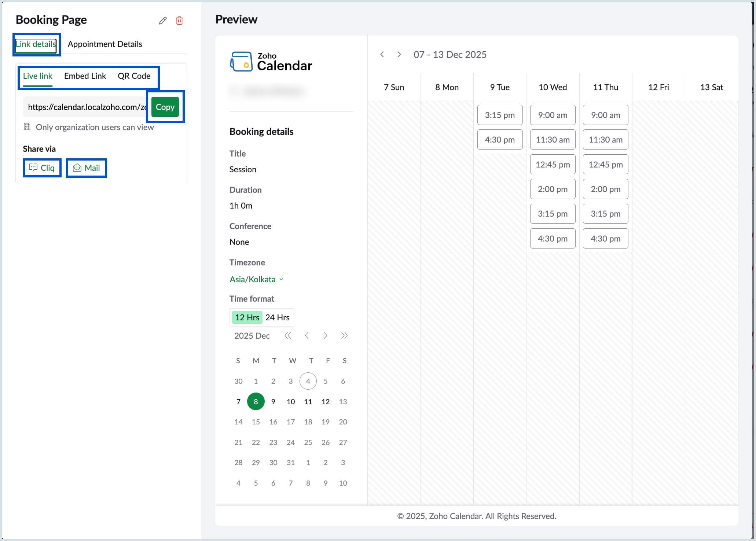Pick the 4:30 pm slot on Tuesday

tap(500, 140)
